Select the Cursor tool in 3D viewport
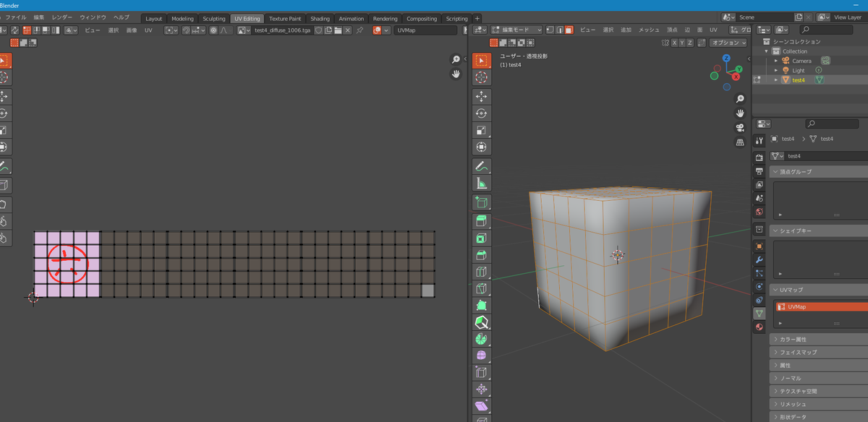 (482, 78)
